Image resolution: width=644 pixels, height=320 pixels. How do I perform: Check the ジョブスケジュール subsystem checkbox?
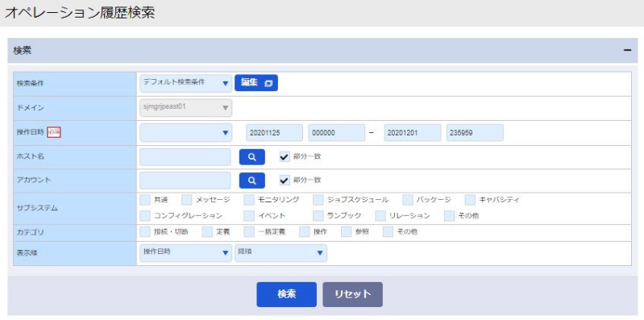318,200
